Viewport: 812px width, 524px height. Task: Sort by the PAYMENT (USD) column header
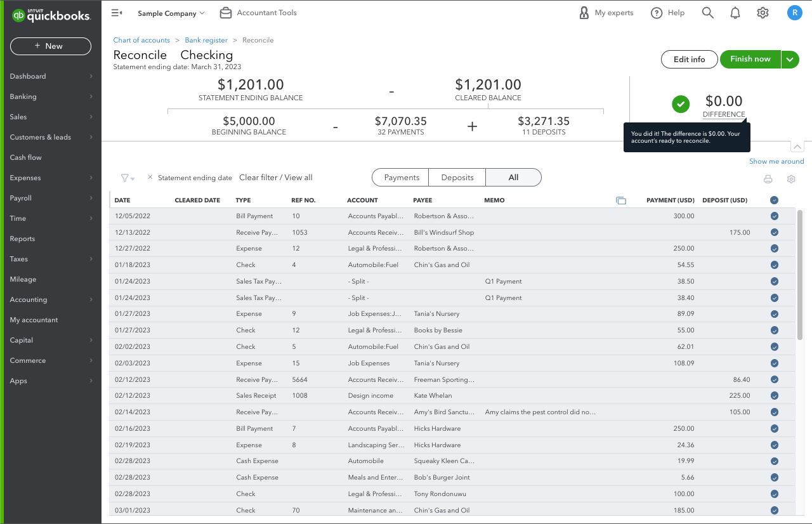pyautogui.click(x=671, y=200)
